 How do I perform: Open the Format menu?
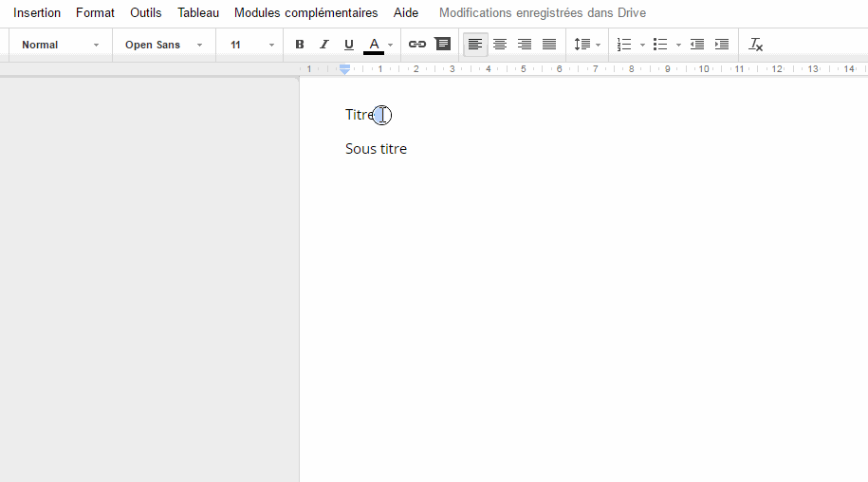click(95, 12)
